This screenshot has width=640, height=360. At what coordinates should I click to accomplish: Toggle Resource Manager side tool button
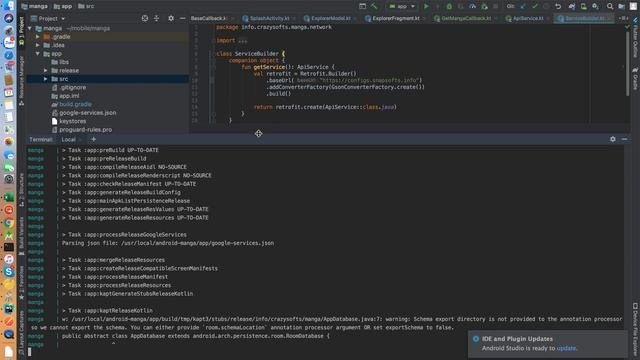(22, 80)
